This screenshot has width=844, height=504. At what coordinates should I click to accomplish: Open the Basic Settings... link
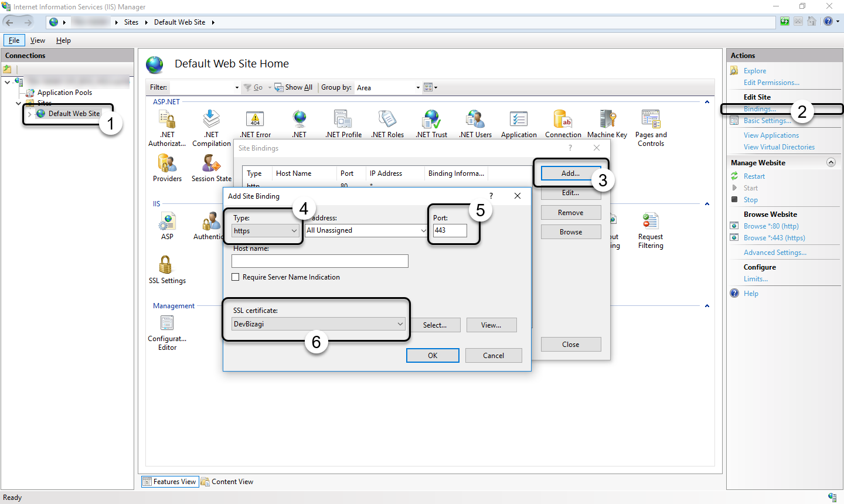pos(767,121)
